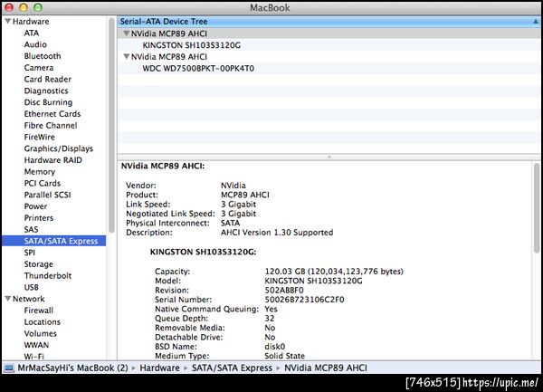Screen dimensions: 543x392
Task: Select Volumes under Network
Action: point(40,333)
